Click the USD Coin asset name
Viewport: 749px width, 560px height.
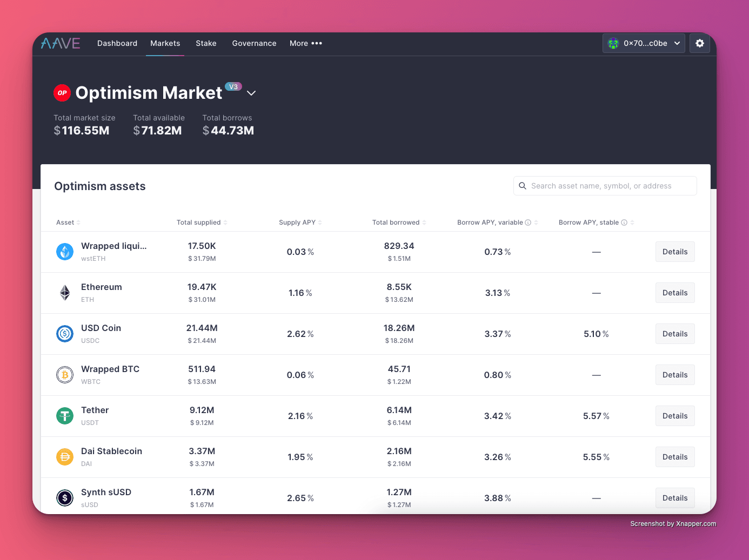101,328
